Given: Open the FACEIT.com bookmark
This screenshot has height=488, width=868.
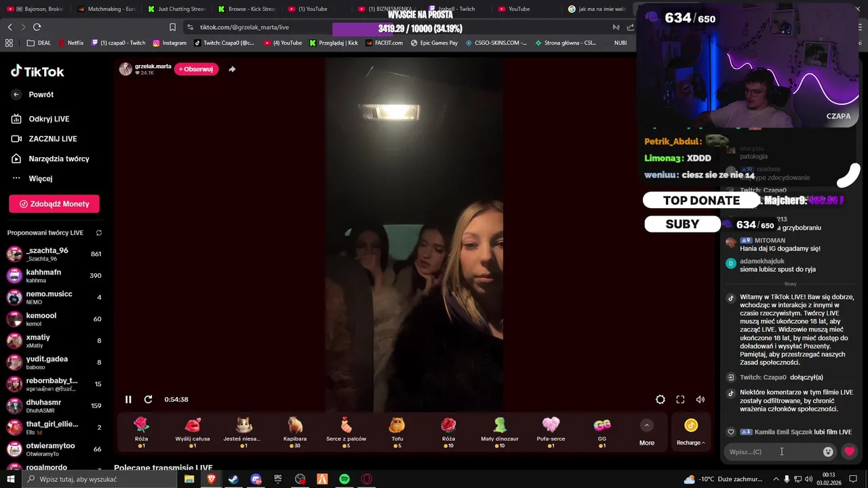Looking at the screenshot, I should point(383,43).
